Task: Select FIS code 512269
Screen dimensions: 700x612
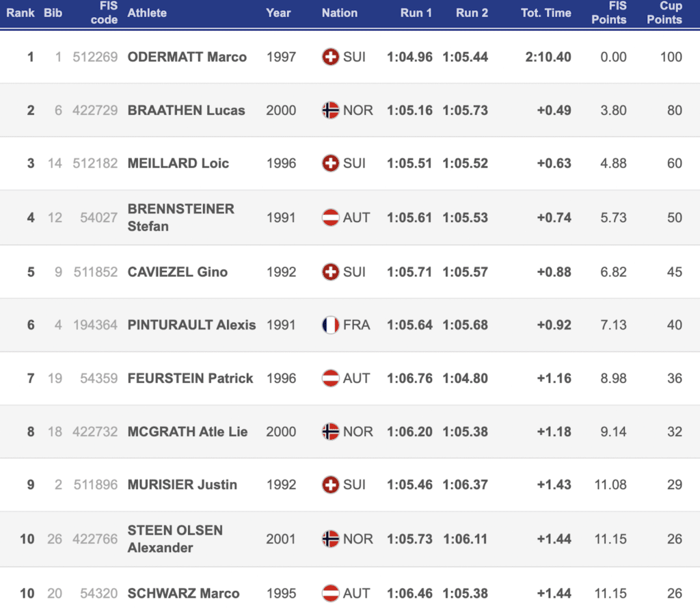Action: pyautogui.click(x=95, y=57)
